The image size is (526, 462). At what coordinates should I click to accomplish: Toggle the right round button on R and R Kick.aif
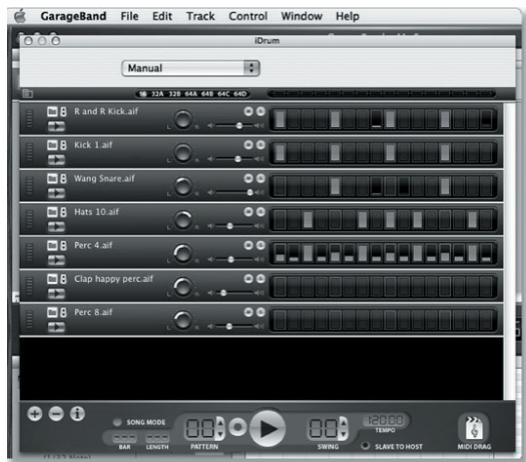pos(261,111)
